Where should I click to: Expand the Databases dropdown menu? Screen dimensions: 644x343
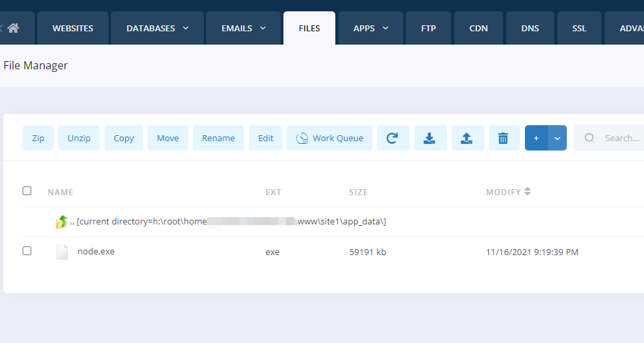(157, 29)
